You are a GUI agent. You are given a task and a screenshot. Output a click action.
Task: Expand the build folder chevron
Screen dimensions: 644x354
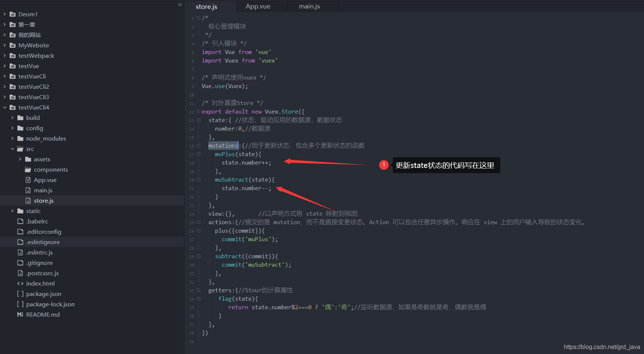(x=13, y=118)
